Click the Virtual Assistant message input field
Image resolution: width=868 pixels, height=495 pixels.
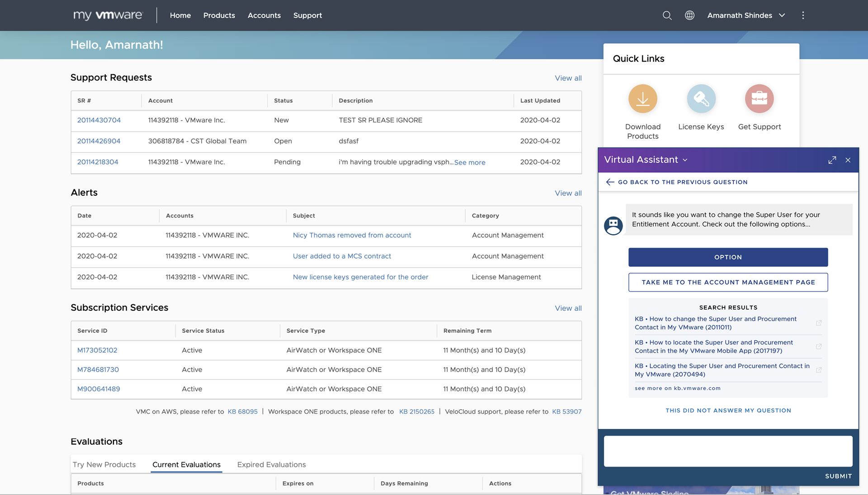[x=728, y=451]
